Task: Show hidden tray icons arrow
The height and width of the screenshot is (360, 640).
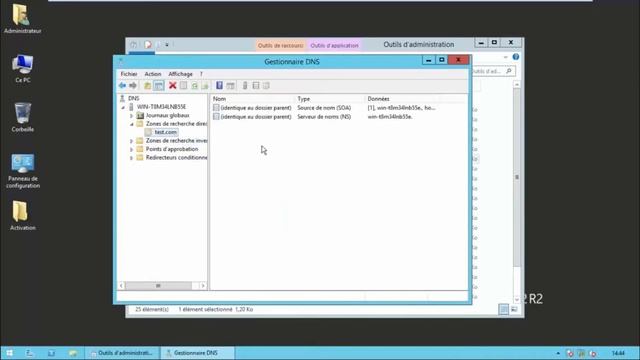Action: coord(558,353)
